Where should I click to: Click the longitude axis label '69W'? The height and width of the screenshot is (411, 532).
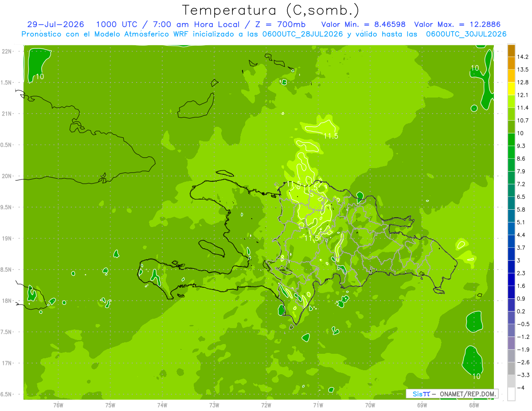(422, 405)
